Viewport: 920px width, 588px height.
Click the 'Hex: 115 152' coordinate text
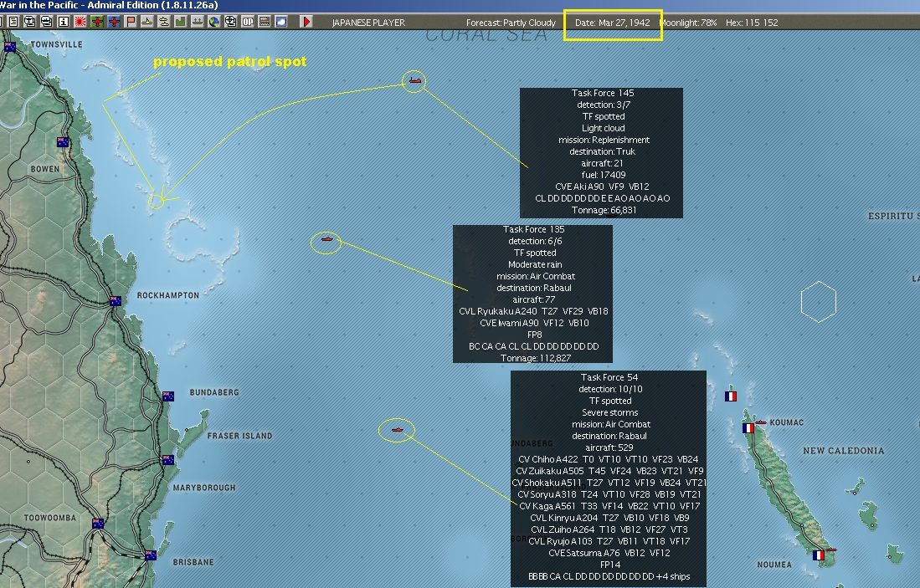tap(752, 23)
